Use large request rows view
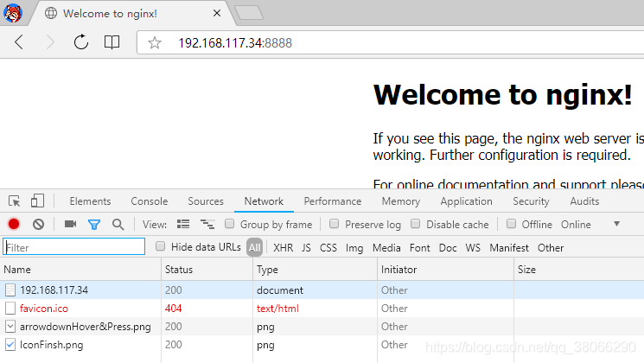The height and width of the screenshot is (363, 644). 183,224
